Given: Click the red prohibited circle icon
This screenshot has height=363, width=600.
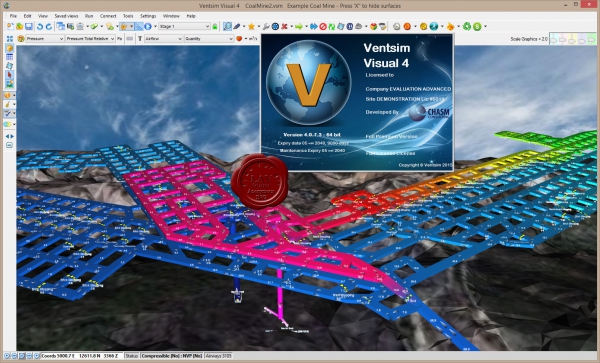Looking at the screenshot, I should (323, 26).
